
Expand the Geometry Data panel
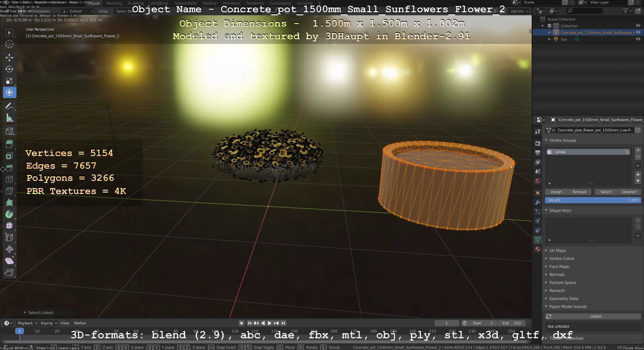click(x=546, y=298)
